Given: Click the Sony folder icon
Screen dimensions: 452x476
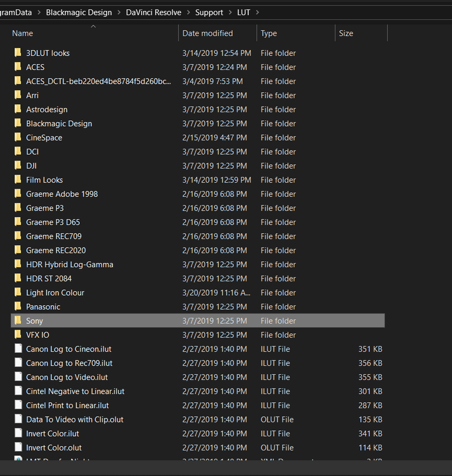Looking at the screenshot, I should 18,320.
